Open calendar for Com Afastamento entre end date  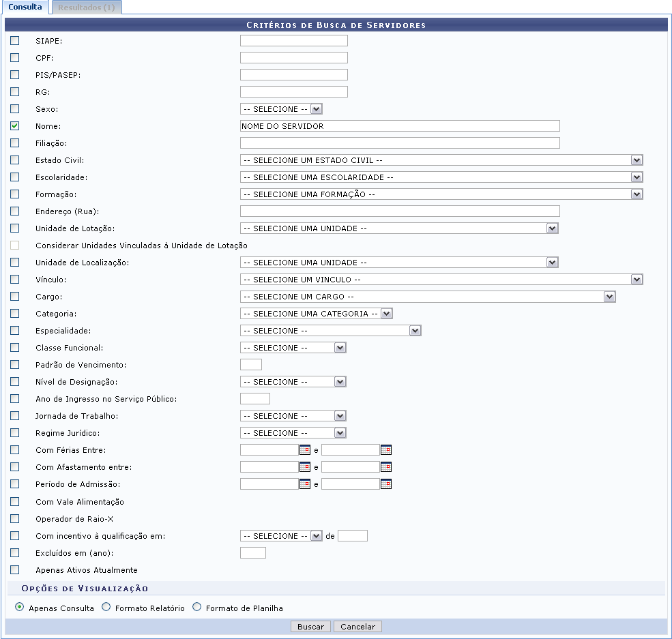coord(386,467)
